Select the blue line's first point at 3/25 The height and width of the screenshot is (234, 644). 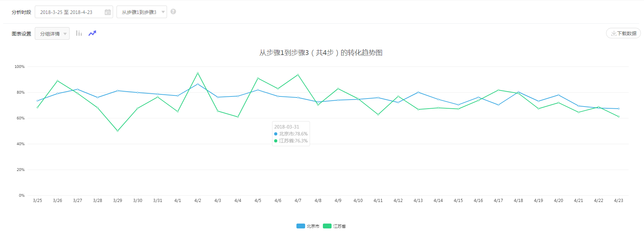[x=38, y=101]
